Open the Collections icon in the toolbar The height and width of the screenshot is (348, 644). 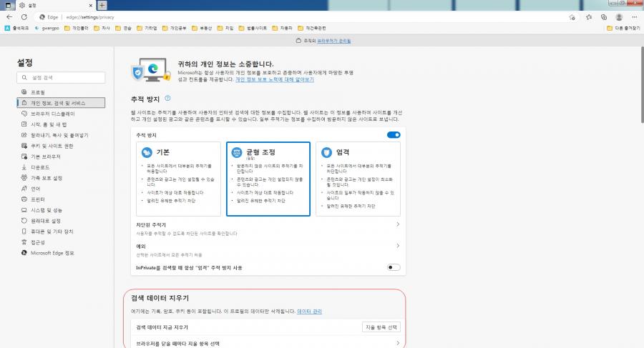pyautogui.click(x=603, y=16)
